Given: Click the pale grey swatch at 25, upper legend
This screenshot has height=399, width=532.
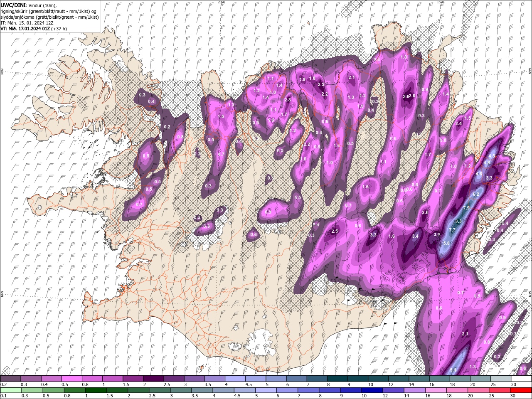Looking at the screenshot, I should pyautogui.click(x=501, y=378).
